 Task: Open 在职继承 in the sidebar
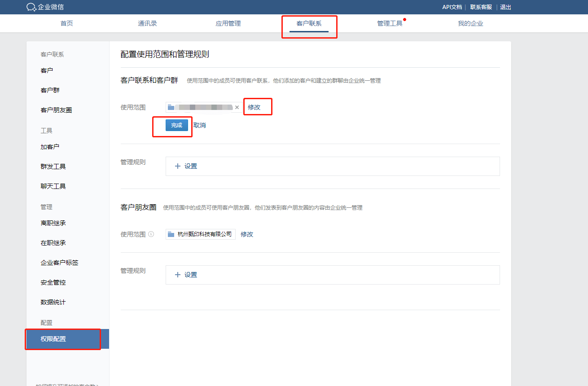tap(53, 243)
